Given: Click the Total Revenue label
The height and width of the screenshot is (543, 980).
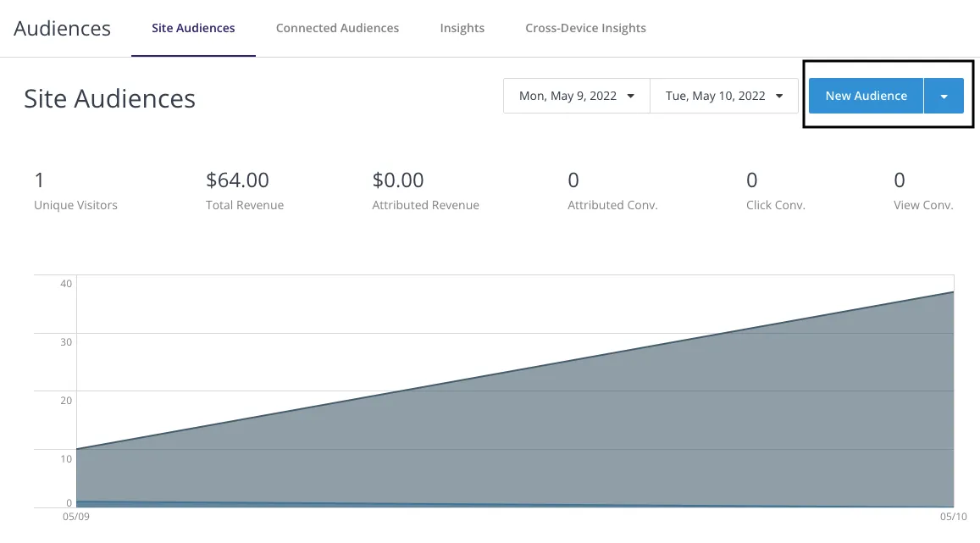Looking at the screenshot, I should click(245, 205).
